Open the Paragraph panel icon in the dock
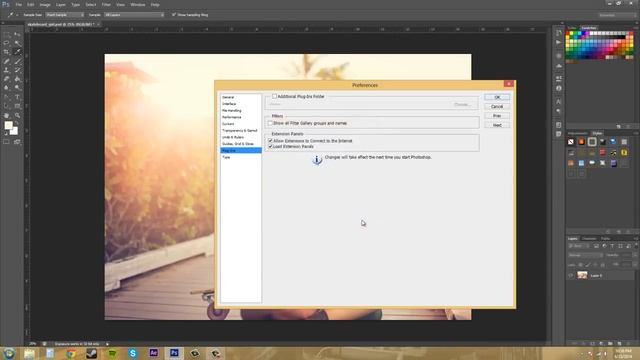 pyautogui.click(x=559, y=111)
